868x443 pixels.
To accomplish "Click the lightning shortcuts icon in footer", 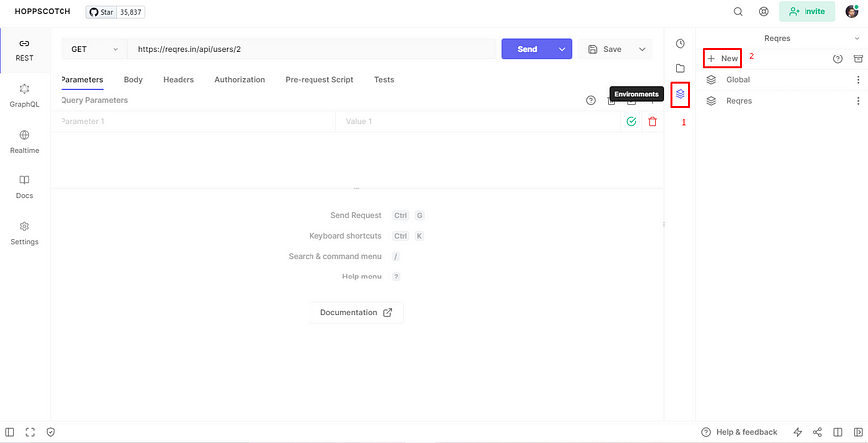I will tap(798, 432).
